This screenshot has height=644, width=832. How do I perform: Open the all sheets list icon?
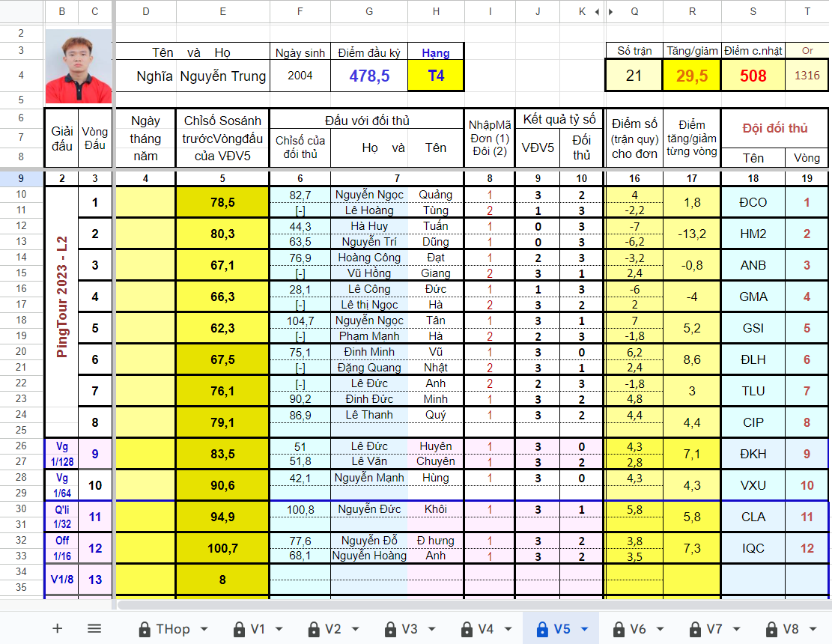click(94, 628)
